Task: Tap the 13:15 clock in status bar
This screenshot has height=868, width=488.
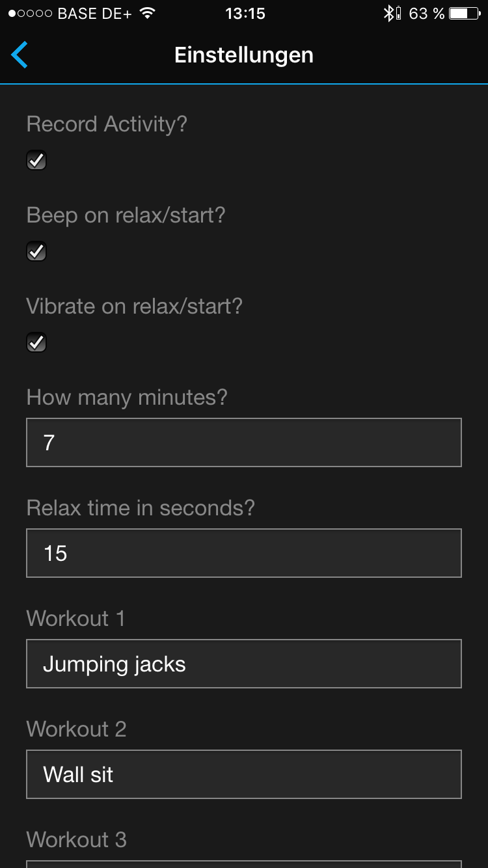Action: pos(245,14)
